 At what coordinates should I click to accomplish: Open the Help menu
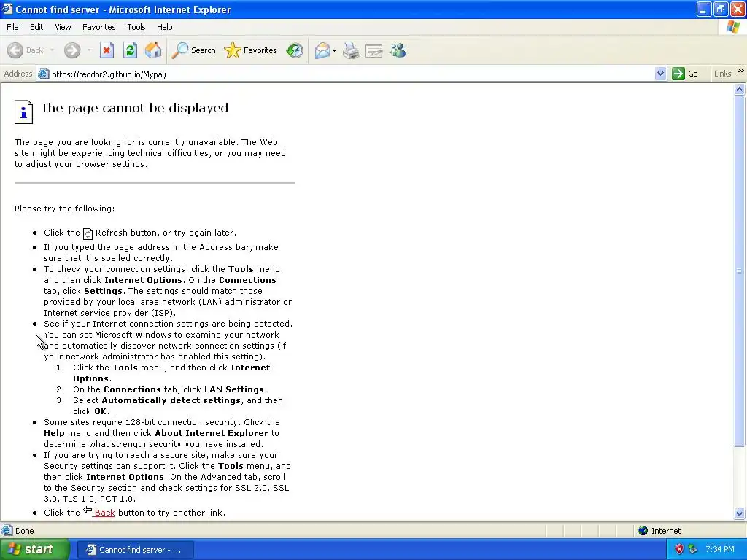coord(164,27)
